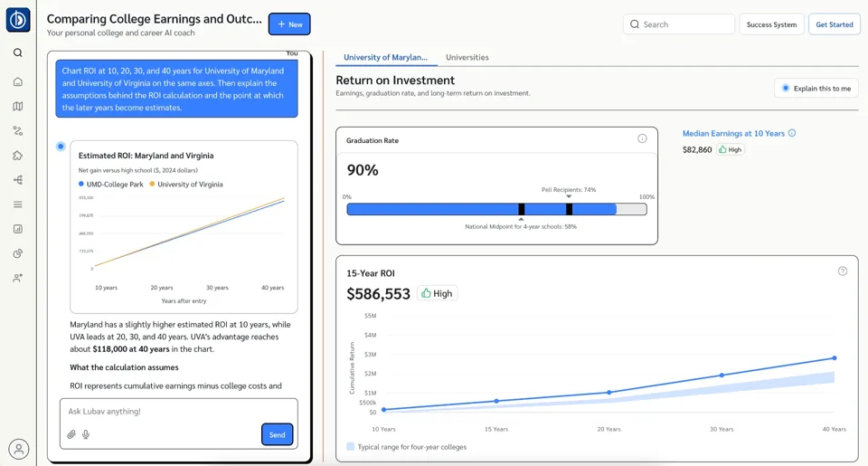The height and width of the screenshot is (466, 868).
Task: Click the 40 years axis label in chat chart
Action: [x=272, y=288]
